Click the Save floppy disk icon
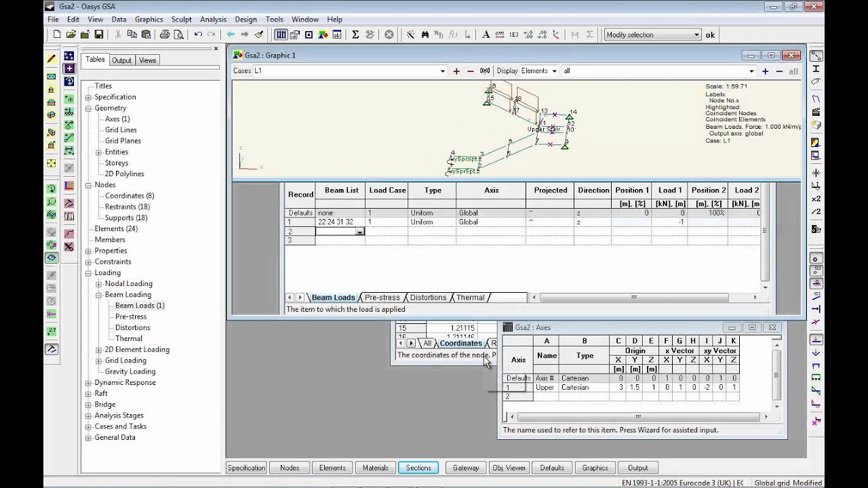868x488 pixels. pyautogui.click(x=99, y=35)
